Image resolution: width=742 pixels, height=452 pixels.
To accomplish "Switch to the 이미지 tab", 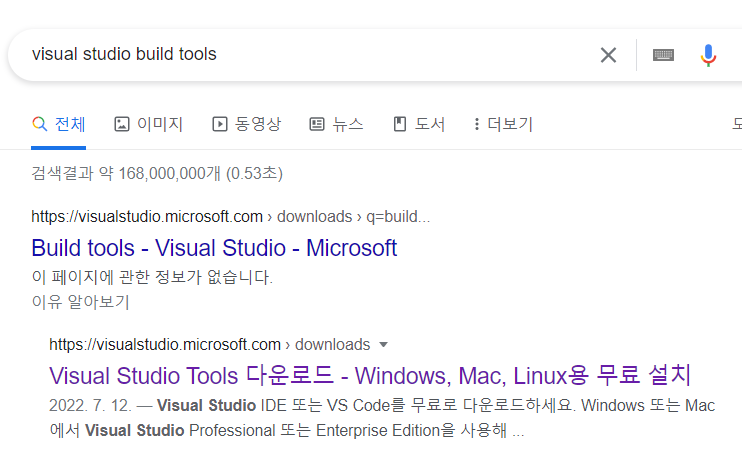I will tap(148, 124).
